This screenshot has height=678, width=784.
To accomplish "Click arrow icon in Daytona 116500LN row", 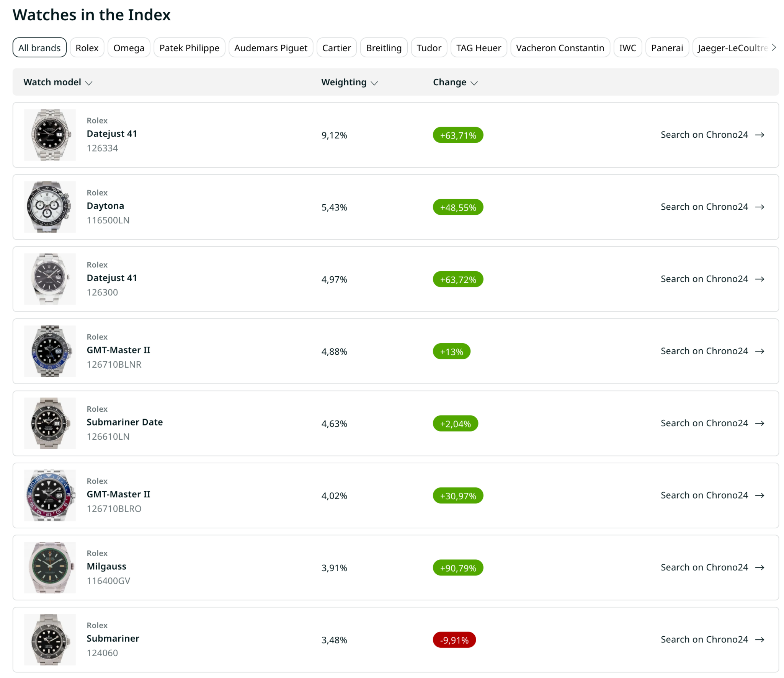I will (759, 207).
